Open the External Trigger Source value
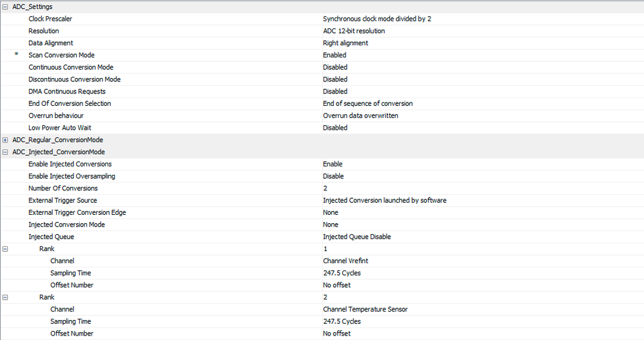 pos(384,201)
